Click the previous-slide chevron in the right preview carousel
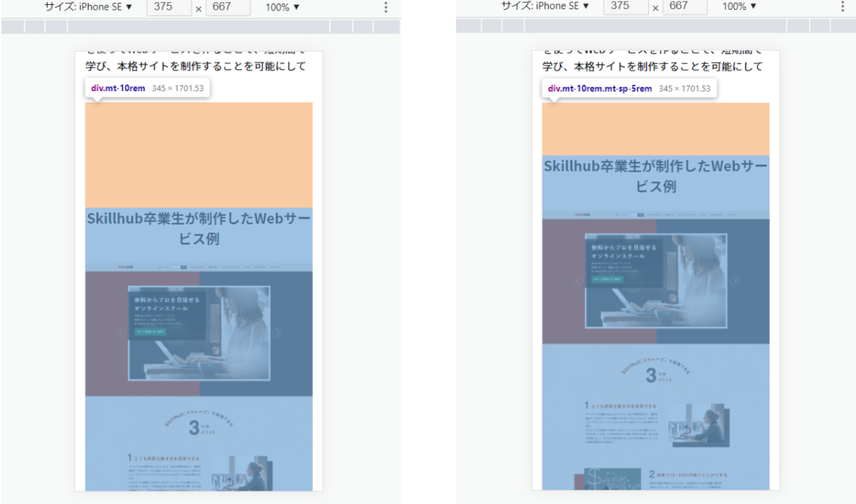 578,281
